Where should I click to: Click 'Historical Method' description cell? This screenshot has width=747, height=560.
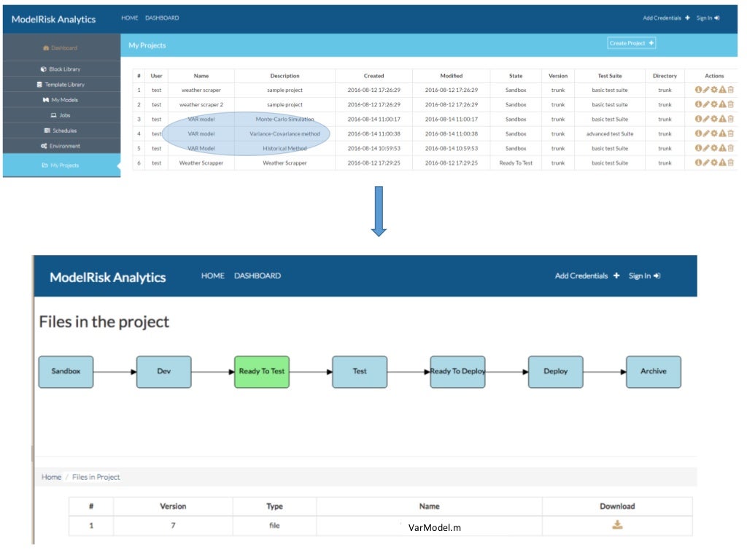pyautogui.click(x=285, y=148)
